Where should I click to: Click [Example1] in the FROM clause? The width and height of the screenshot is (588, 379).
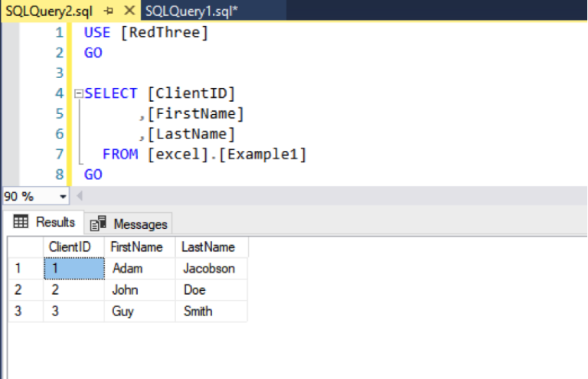[x=263, y=154]
